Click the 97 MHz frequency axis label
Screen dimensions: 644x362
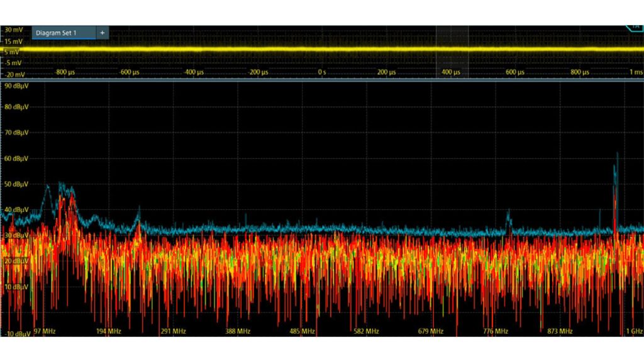(x=45, y=331)
